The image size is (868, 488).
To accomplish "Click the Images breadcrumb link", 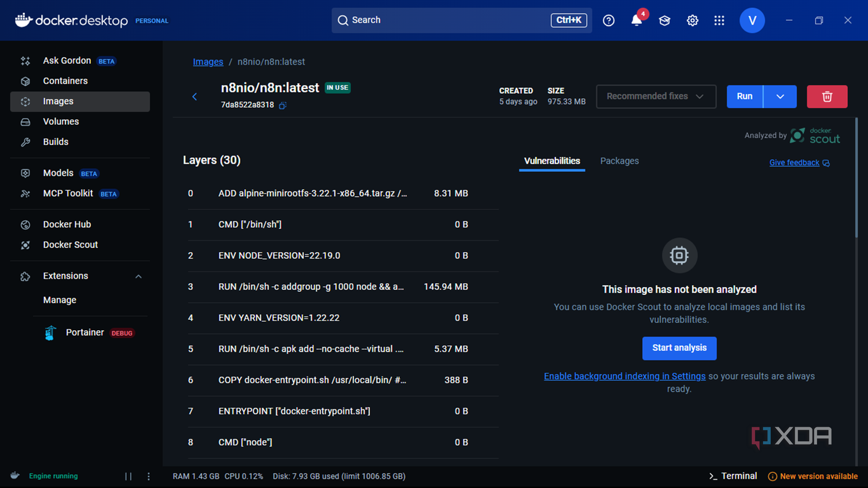I will point(208,62).
